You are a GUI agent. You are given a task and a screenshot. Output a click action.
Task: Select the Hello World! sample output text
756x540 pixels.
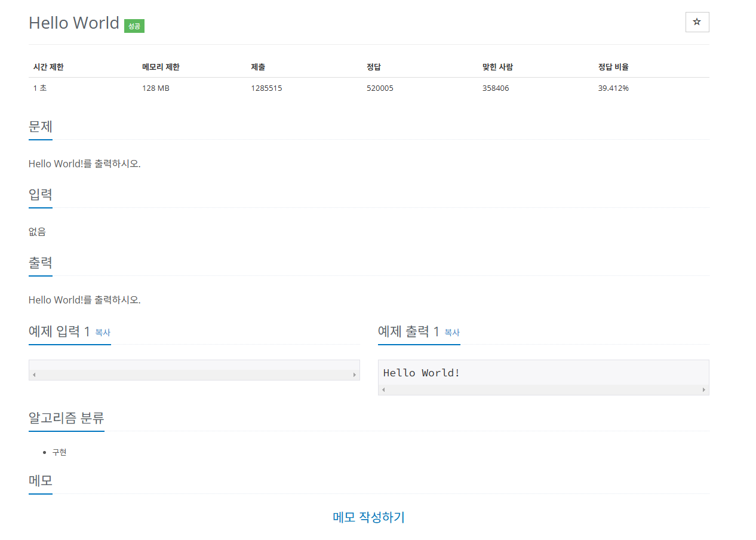(422, 372)
